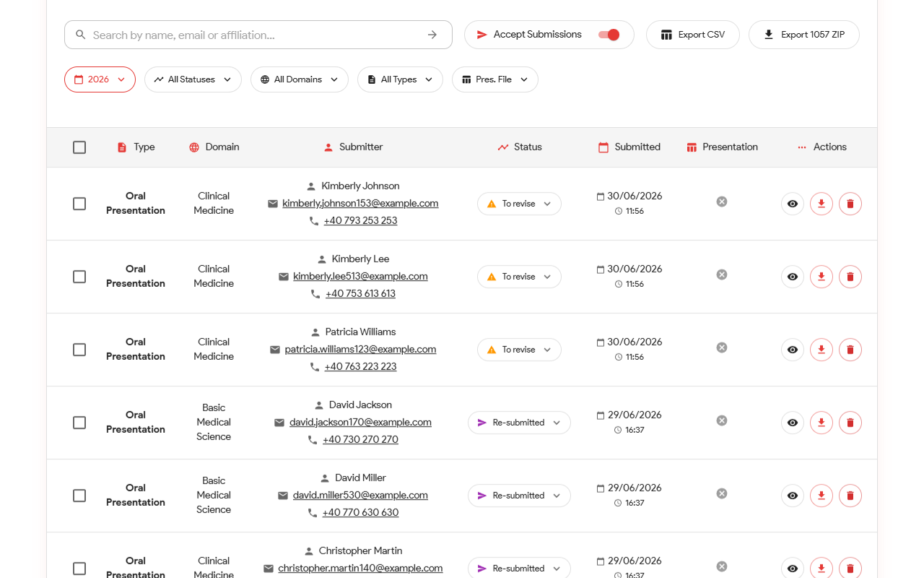The width and height of the screenshot is (924, 578).
Task: Check the box for Kimberly Lee's row
Action: (x=79, y=277)
